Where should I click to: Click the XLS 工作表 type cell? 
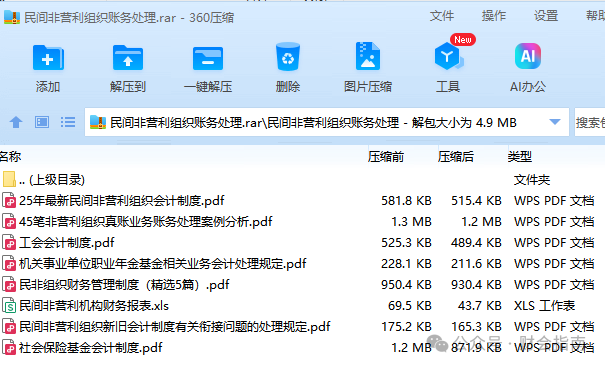click(544, 306)
